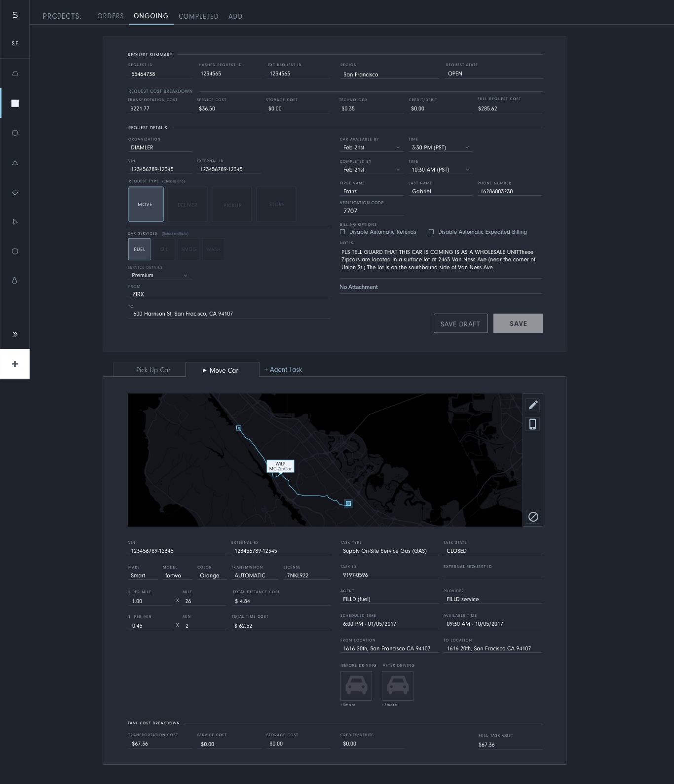Open the After Driving car photo

click(398, 685)
